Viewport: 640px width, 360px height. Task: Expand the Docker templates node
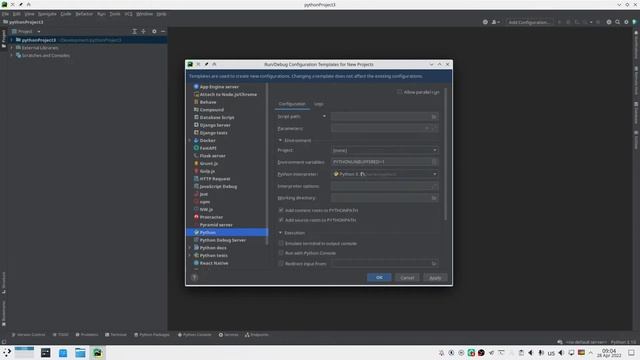pos(189,140)
